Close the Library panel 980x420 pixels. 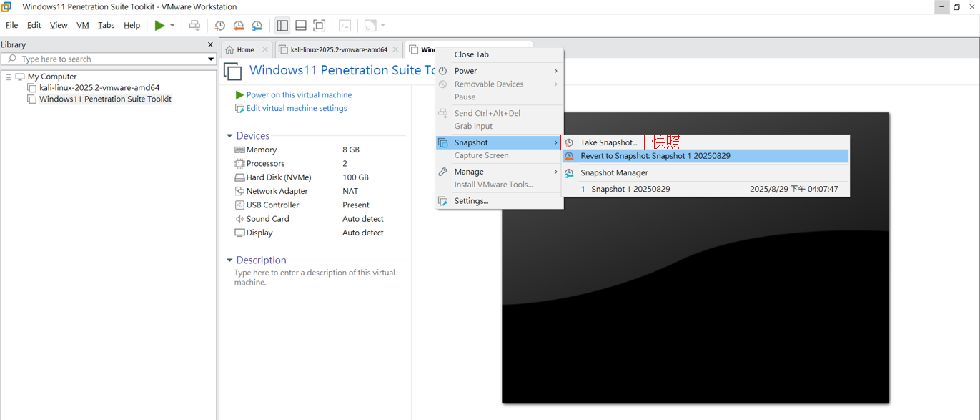point(210,44)
